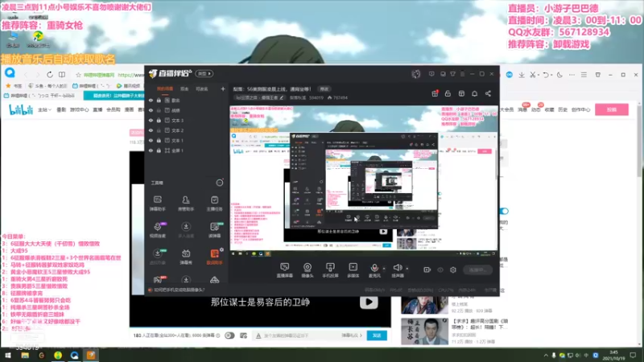Open the 歌词助手 tool
This screenshot has height=362, width=644.
click(214, 257)
